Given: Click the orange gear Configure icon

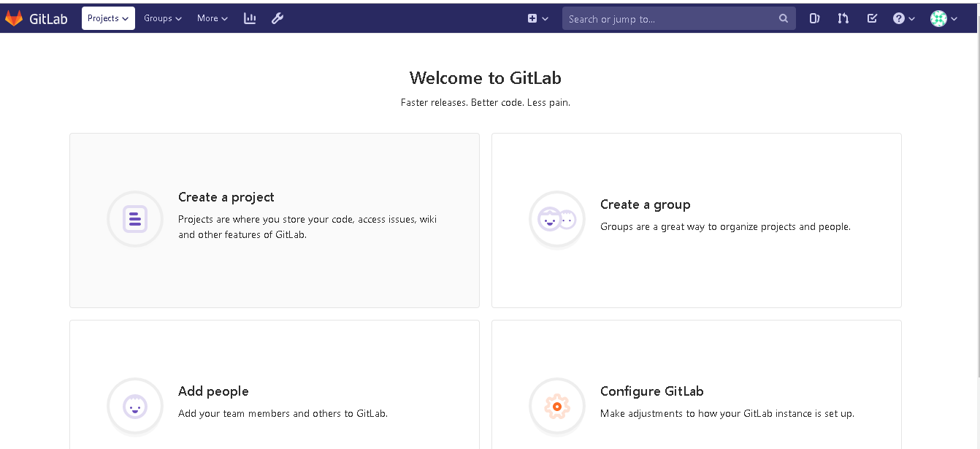Looking at the screenshot, I should point(557,406).
